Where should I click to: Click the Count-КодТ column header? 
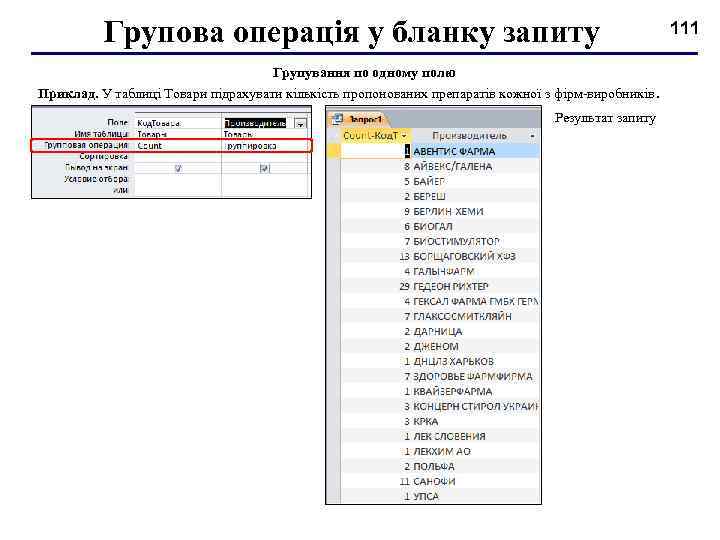tap(376, 135)
